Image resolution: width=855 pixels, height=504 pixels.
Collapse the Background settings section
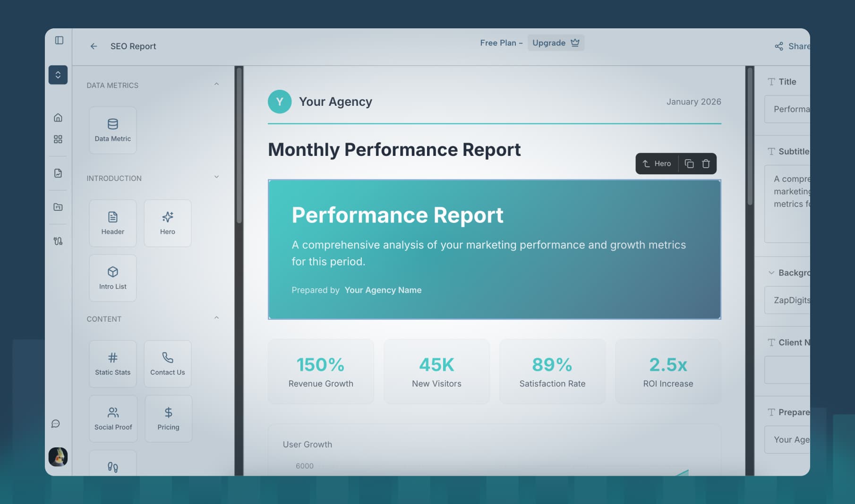pyautogui.click(x=771, y=273)
